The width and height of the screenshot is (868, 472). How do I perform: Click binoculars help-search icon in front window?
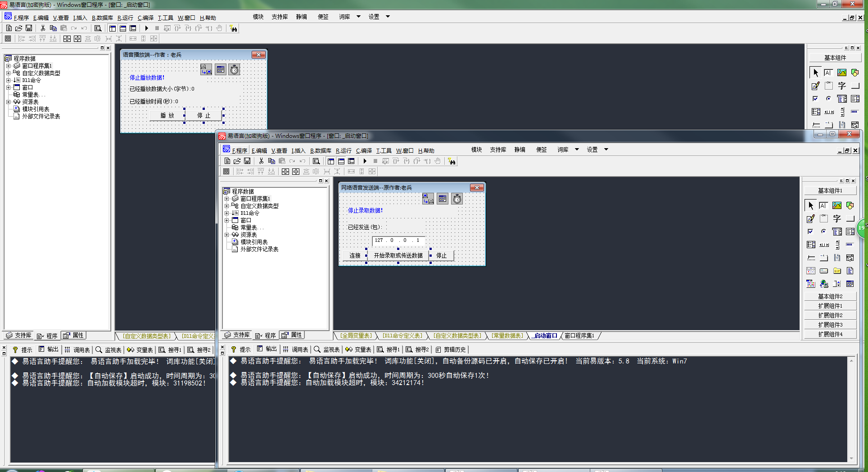(452, 161)
